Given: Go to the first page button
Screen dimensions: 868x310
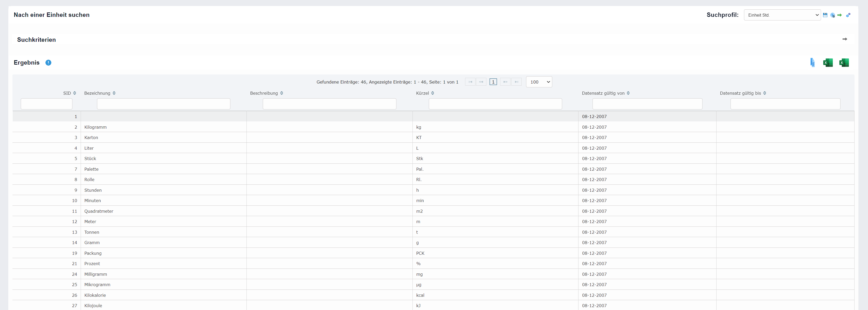Looking at the screenshot, I should (x=470, y=82).
